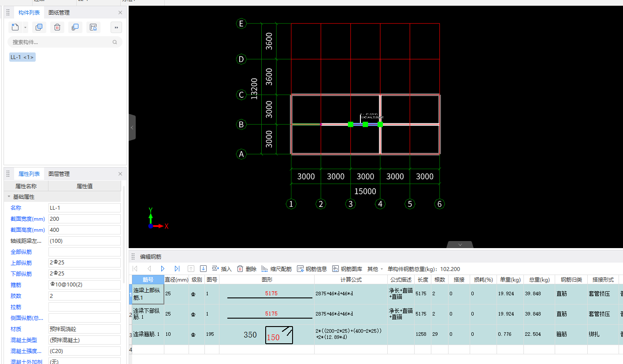Go to previous rebar record icon

(x=149, y=269)
